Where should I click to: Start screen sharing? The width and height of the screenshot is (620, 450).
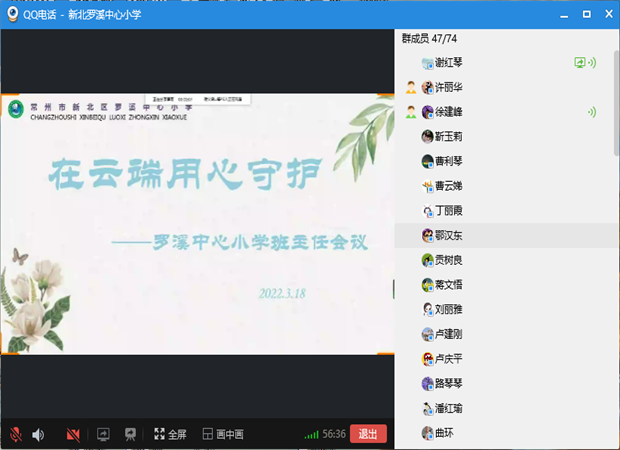pyautogui.click(x=103, y=435)
